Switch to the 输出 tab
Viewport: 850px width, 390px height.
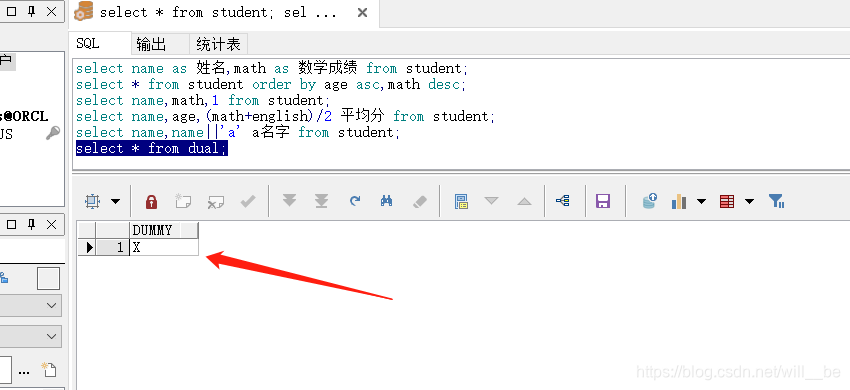click(160, 44)
